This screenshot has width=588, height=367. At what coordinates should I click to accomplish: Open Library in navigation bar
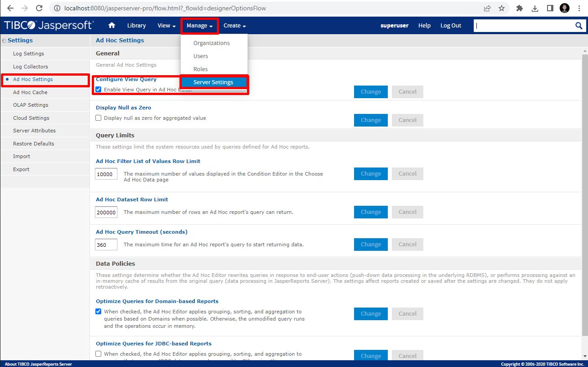point(136,26)
